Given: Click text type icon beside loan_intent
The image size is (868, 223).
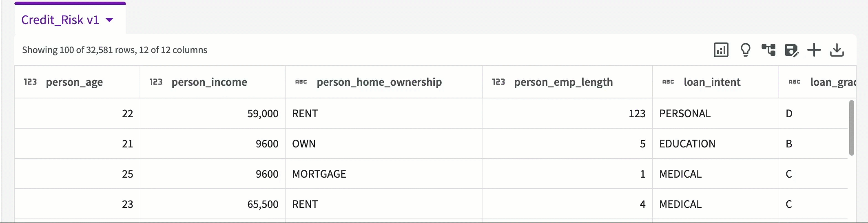Looking at the screenshot, I should [x=668, y=82].
